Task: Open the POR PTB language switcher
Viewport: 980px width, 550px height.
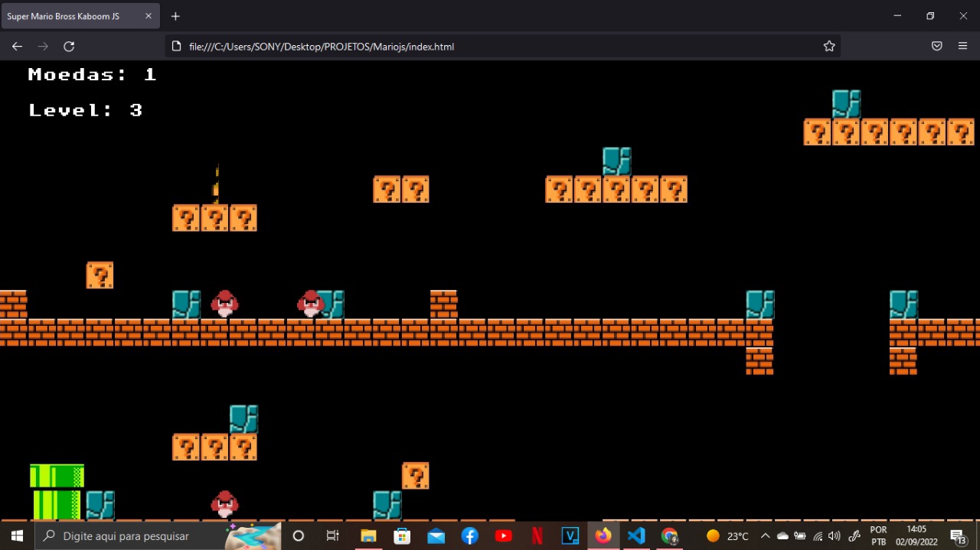Action: click(x=878, y=536)
